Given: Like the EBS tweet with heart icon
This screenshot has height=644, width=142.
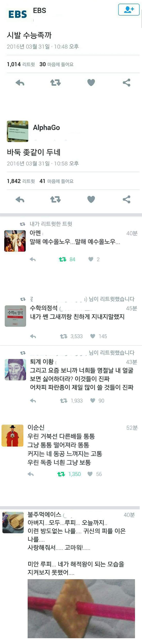Looking at the screenshot, I should click(x=91, y=83).
